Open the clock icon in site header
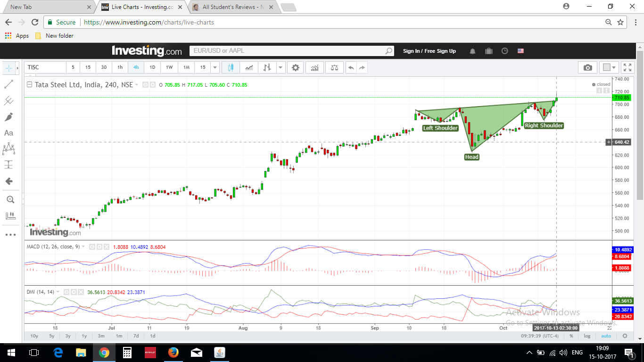 (x=505, y=51)
